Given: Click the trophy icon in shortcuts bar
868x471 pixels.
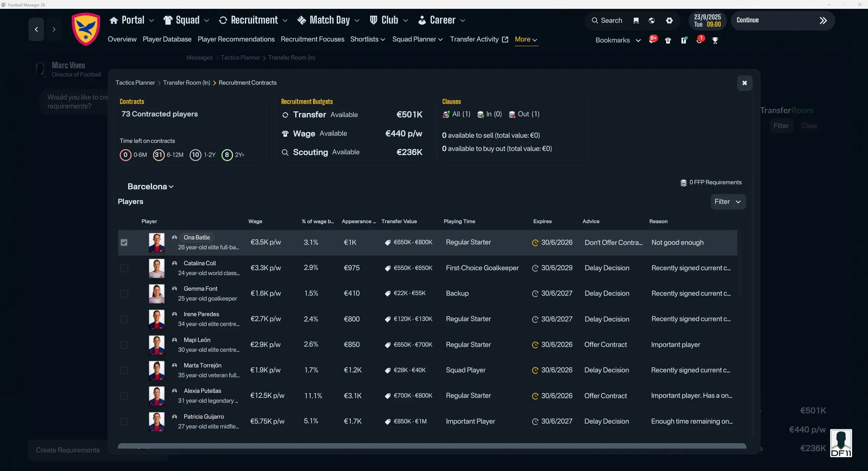Looking at the screenshot, I should [x=715, y=40].
